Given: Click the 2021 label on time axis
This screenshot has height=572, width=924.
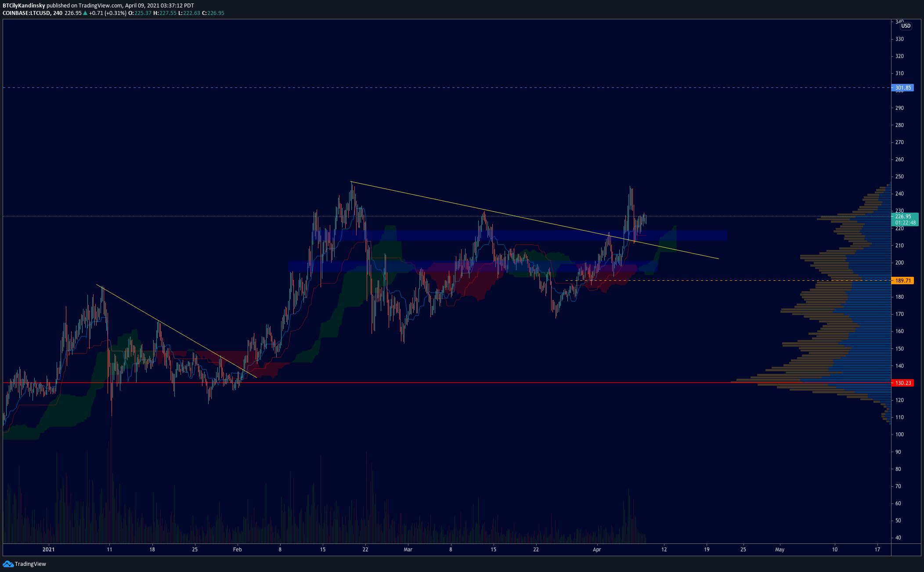Looking at the screenshot, I should [x=48, y=550].
